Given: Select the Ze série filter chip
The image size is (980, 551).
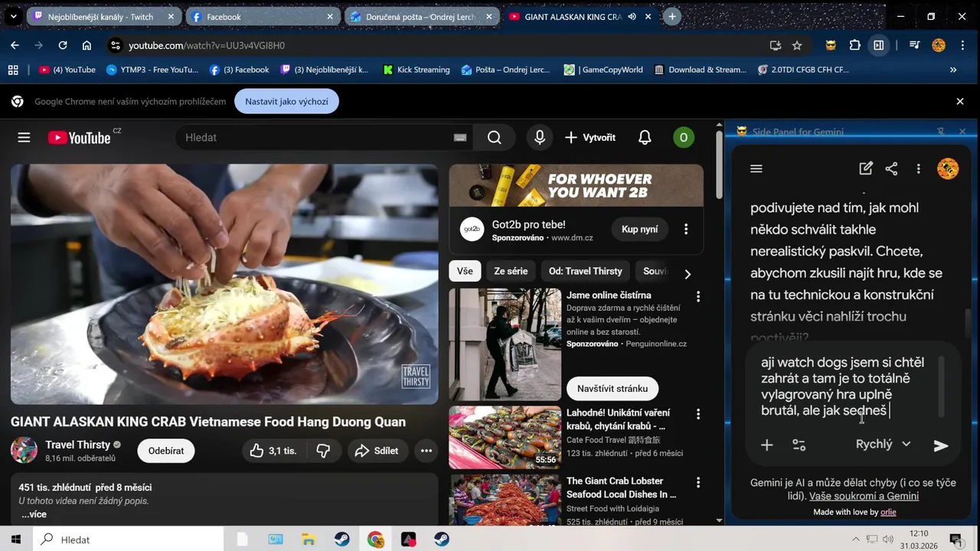Looking at the screenshot, I should 511,271.
